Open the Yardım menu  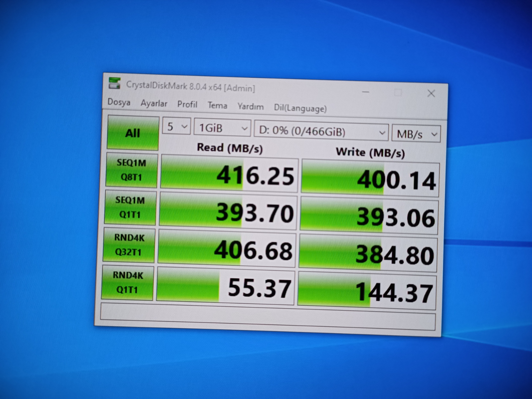point(250,107)
